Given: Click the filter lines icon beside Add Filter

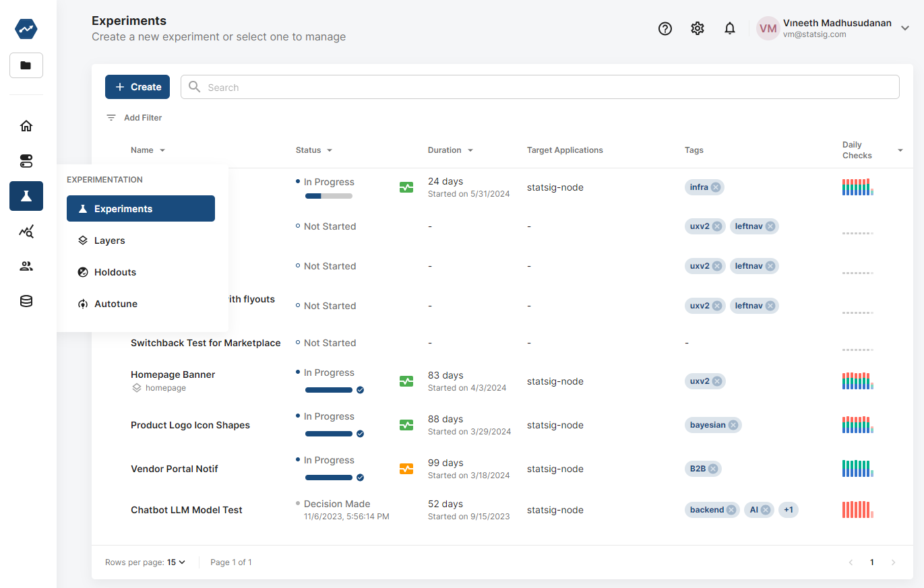Looking at the screenshot, I should click(x=111, y=117).
